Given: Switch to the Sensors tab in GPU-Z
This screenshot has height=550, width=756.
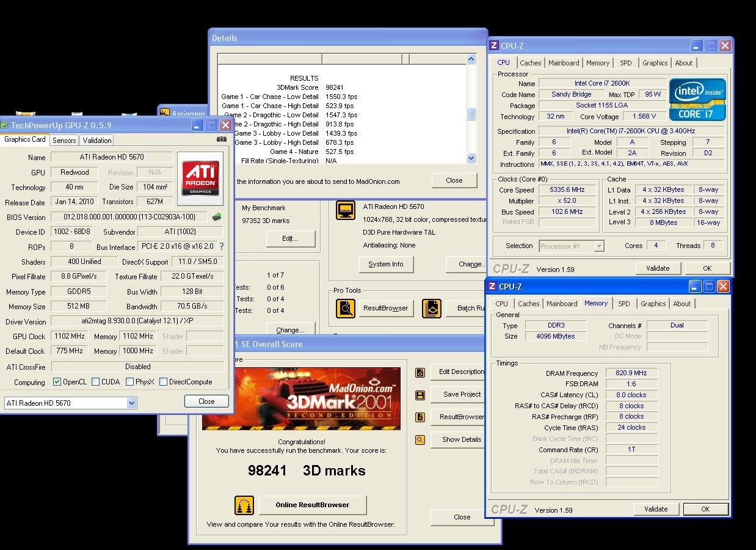Looking at the screenshot, I should (x=64, y=140).
